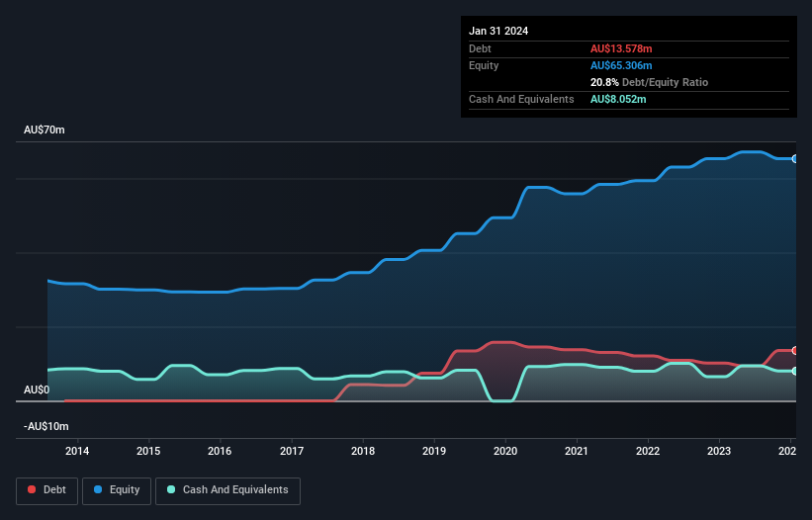Viewport: 812px width, 520px height.
Task: Click the 2014 x-axis label
Action: (77, 451)
